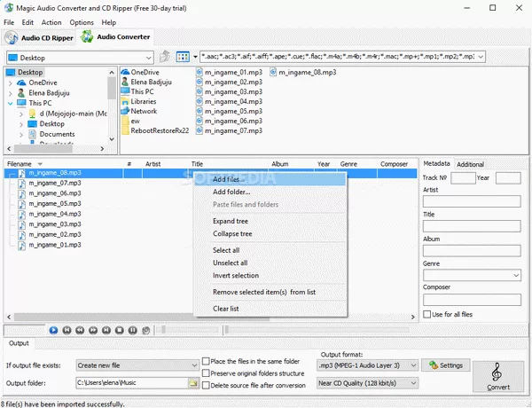Image resolution: width=532 pixels, height=408 pixels.
Task: Click the Convert button
Action: [498, 376]
